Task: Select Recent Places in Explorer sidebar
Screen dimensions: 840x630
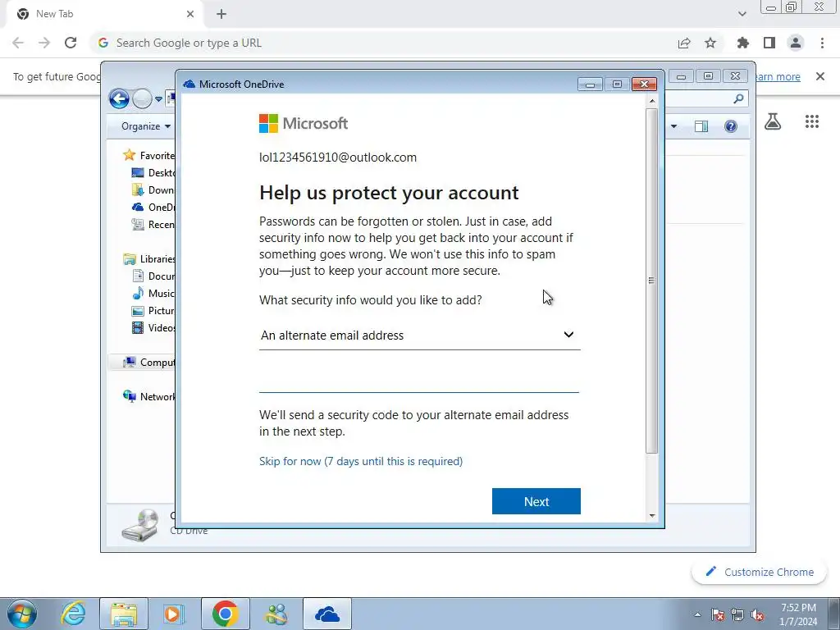Action: point(153,224)
